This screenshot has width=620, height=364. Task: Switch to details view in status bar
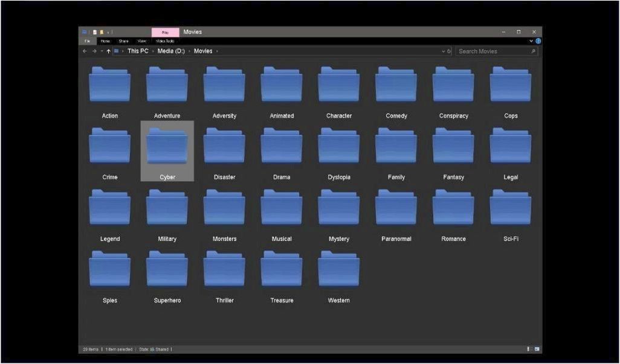tap(529, 349)
